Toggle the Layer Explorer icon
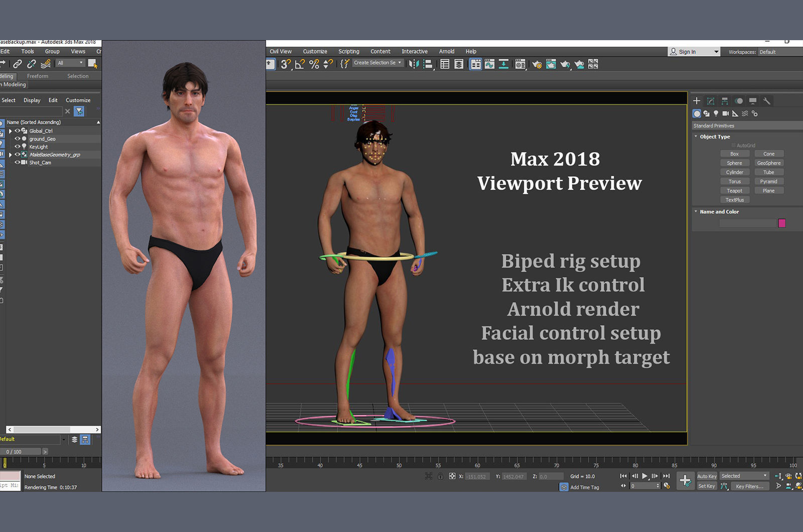 click(x=459, y=64)
